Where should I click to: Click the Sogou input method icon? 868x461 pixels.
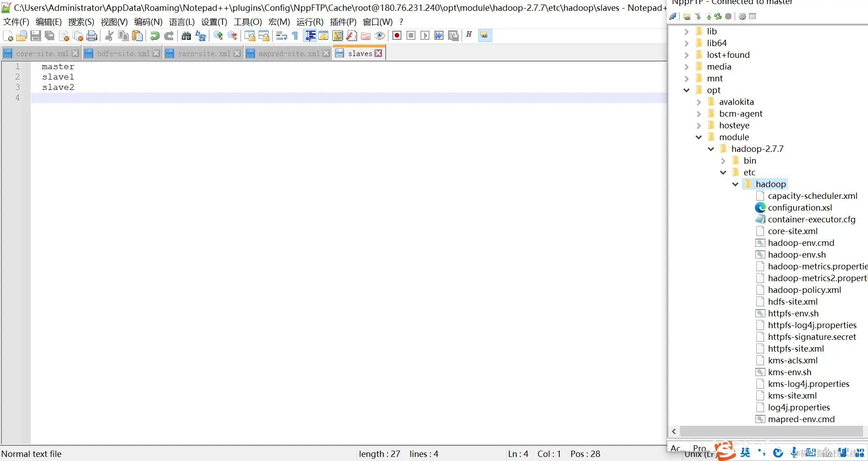(x=726, y=451)
